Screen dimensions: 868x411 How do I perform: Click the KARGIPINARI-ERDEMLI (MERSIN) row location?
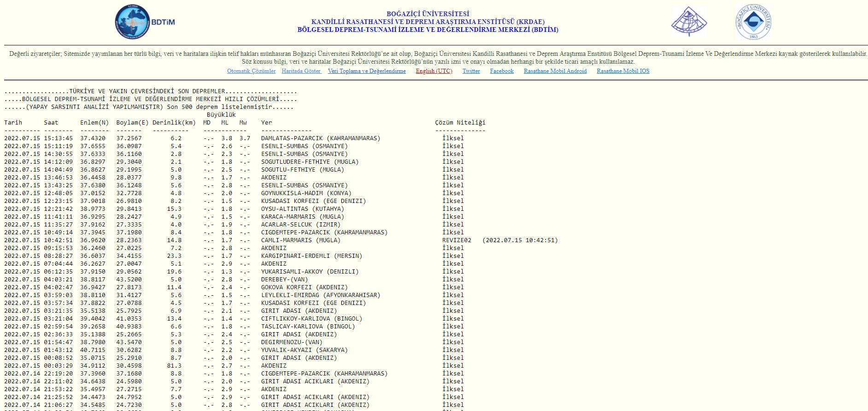312,256
